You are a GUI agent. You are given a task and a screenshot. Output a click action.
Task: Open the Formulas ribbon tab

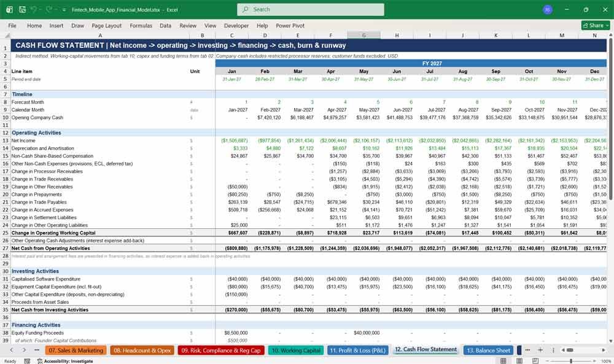pyautogui.click(x=141, y=25)
